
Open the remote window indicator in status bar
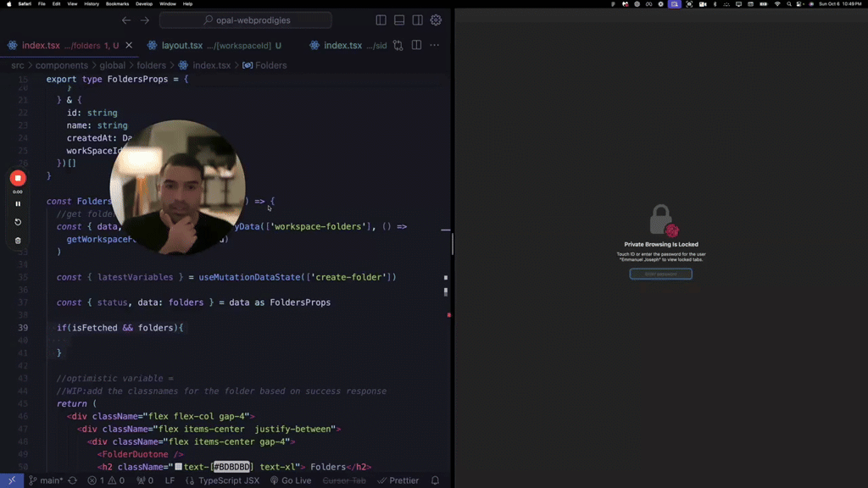(12, 480)
